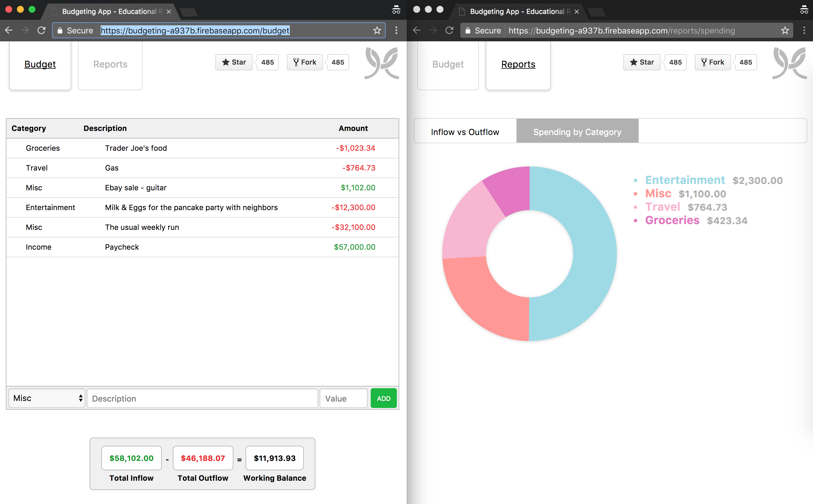The width and height of the screenshot is (813, 504).
Task: Click the browser menu three-dots icon
Action: coord(396,30)
